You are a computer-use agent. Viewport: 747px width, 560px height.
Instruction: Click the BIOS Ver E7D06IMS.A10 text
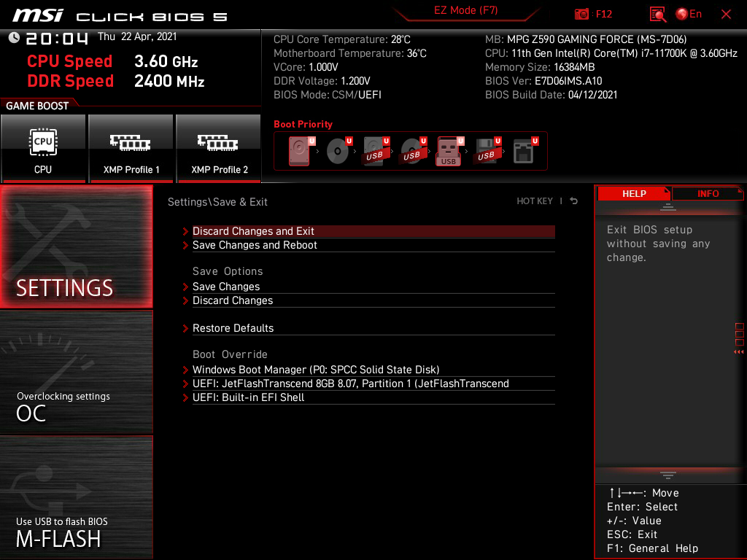(x=543, y=81)
